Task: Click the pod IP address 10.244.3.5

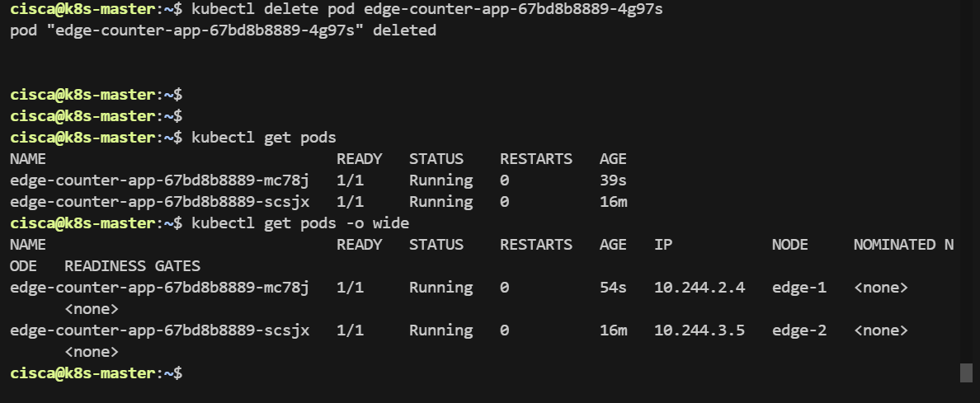Action: 700,330
